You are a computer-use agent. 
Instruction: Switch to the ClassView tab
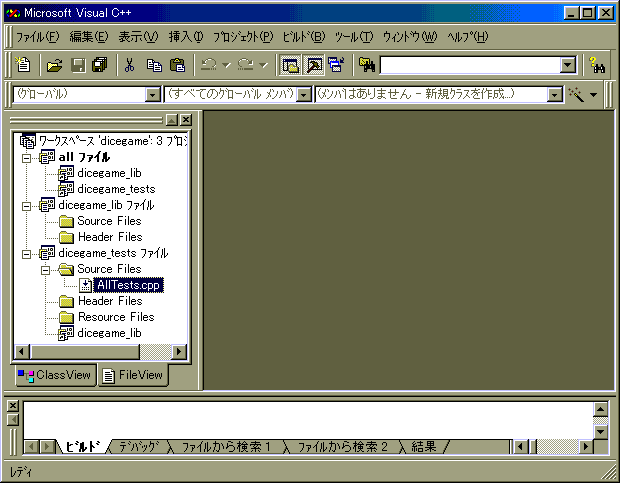coord(55,375)
